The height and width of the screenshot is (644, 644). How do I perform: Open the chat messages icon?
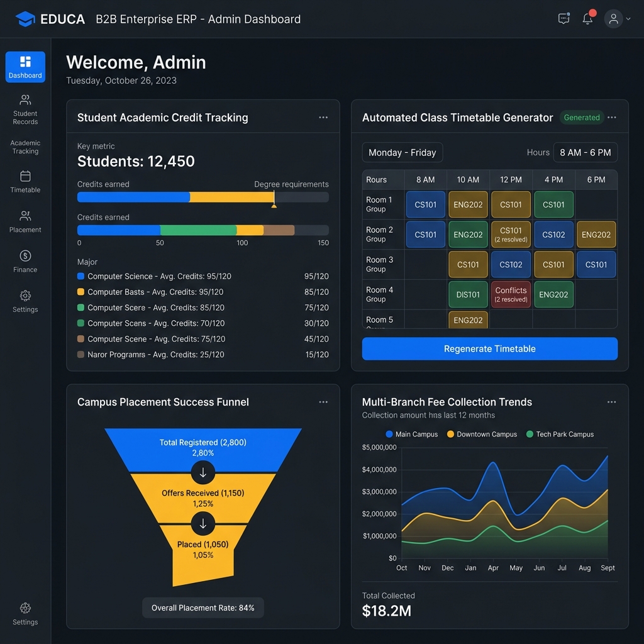563,19
